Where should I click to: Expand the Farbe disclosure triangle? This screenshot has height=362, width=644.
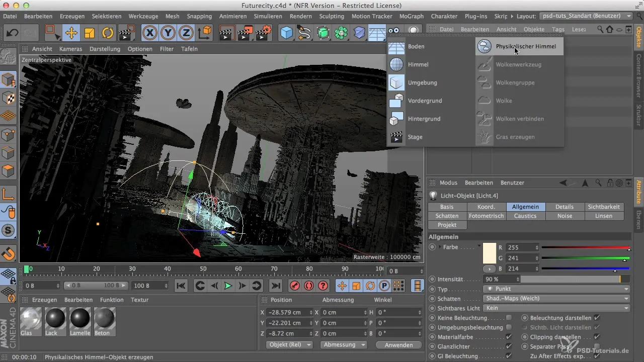(x=441, y=247)
